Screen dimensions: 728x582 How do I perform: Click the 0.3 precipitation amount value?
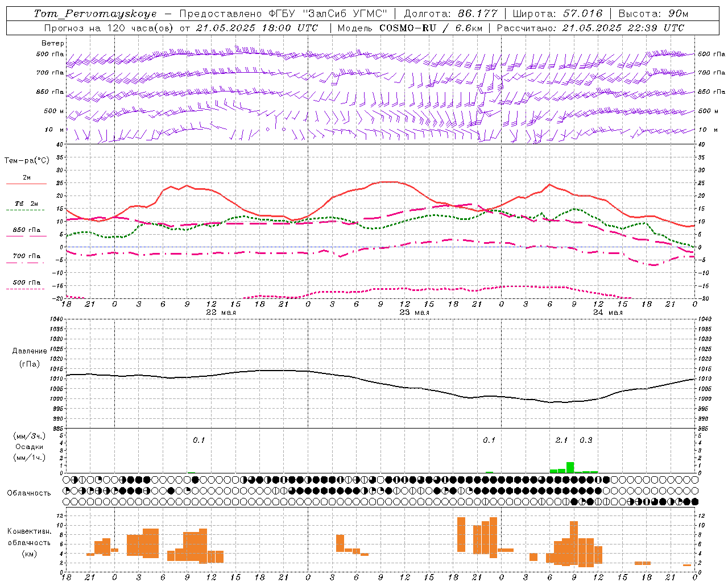point(586,440)
